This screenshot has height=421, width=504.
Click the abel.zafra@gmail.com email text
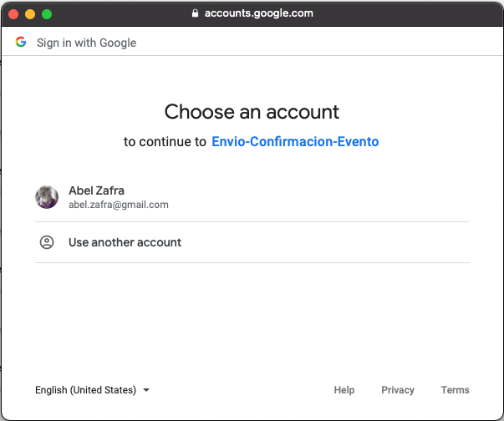pos(119,205)
